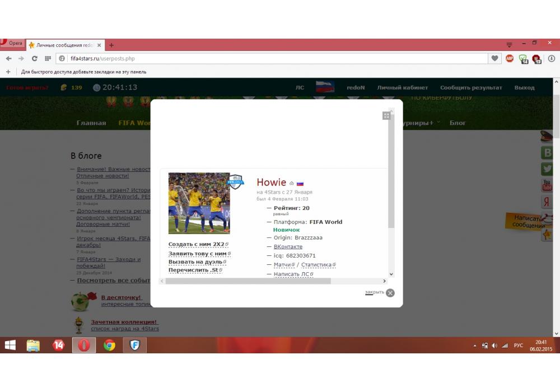Viewport: 560px width, 392px height.
Task: Close the popup with the round X icon
Action: 390,292
